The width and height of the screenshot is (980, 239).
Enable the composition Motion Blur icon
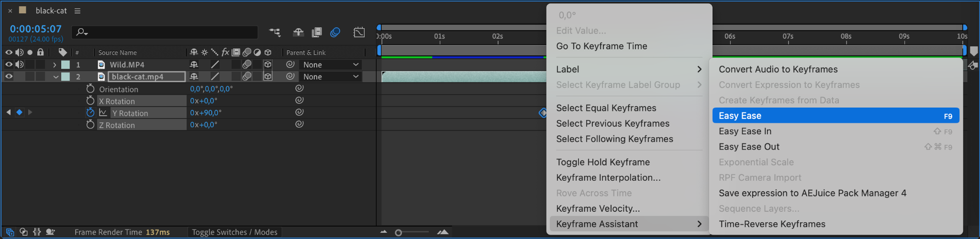(335, 33)
